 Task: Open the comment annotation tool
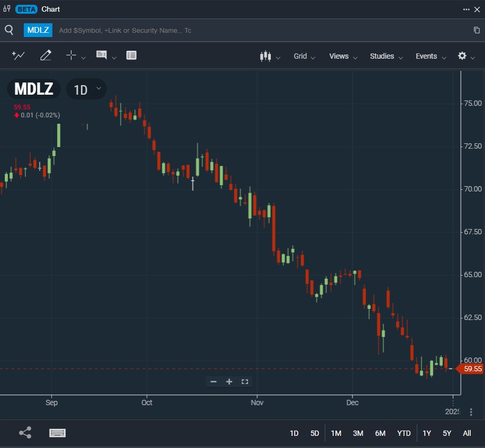coord(102,56)
